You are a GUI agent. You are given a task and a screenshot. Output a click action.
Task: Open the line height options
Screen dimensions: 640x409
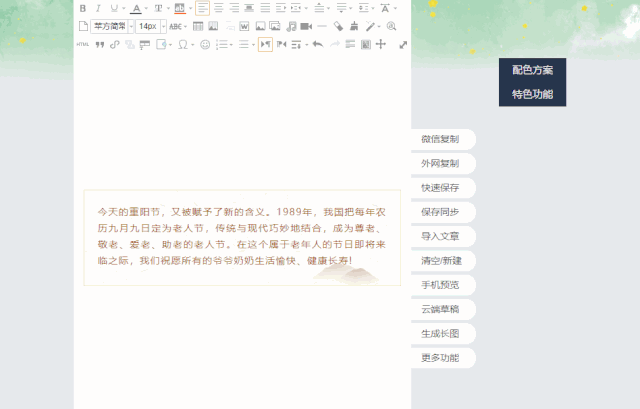point(366,8)
